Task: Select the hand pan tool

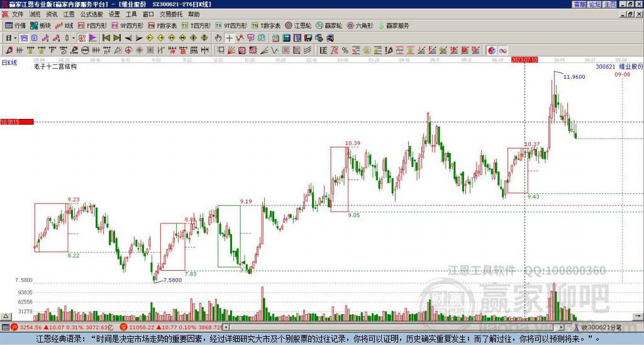Action: [218, 38]
